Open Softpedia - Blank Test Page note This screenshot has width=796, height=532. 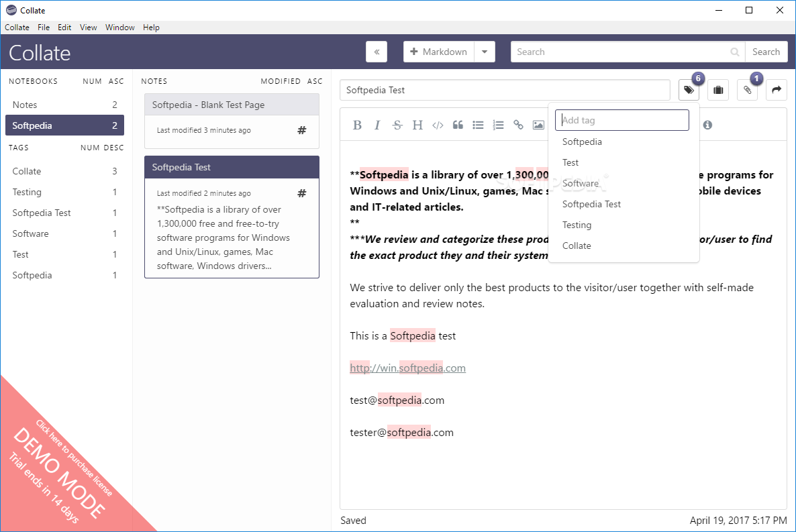click(232, 121)
